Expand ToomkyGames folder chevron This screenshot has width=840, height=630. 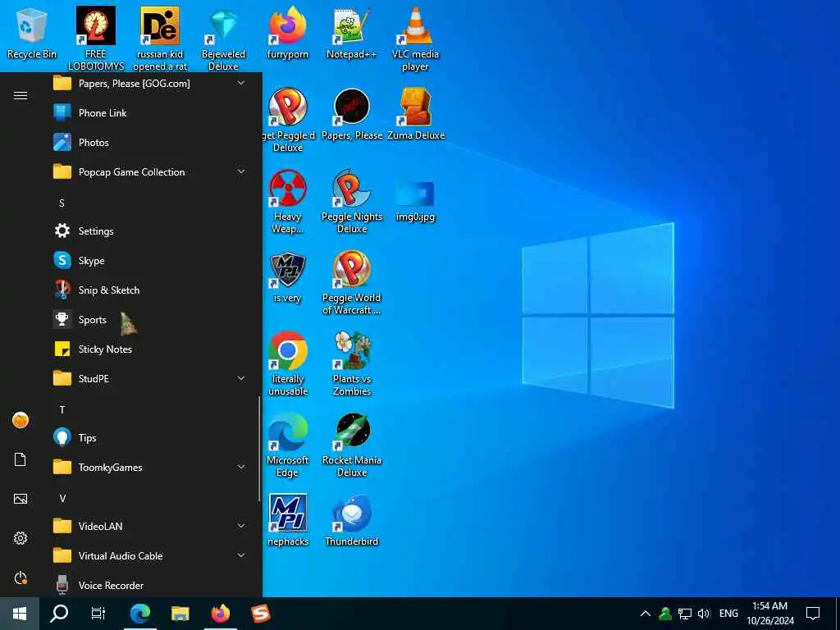pos(241,467)
